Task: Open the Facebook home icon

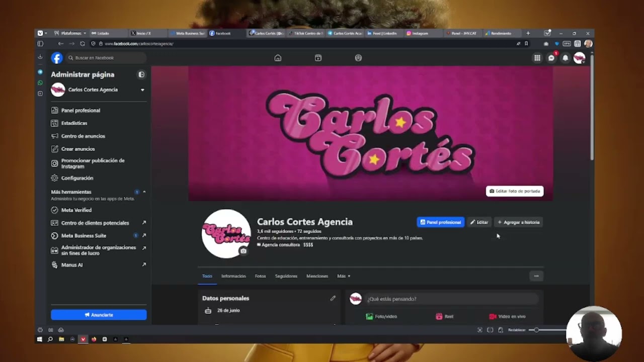Action: [x=278, y=58]
